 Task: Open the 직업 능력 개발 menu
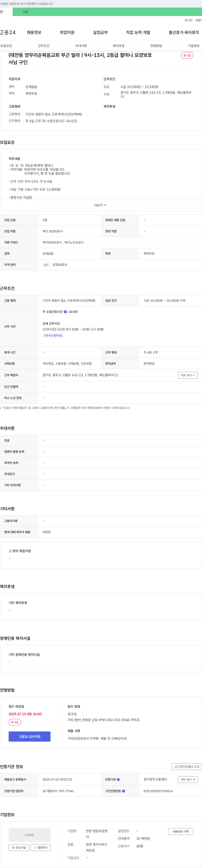(x=138, y=32)
